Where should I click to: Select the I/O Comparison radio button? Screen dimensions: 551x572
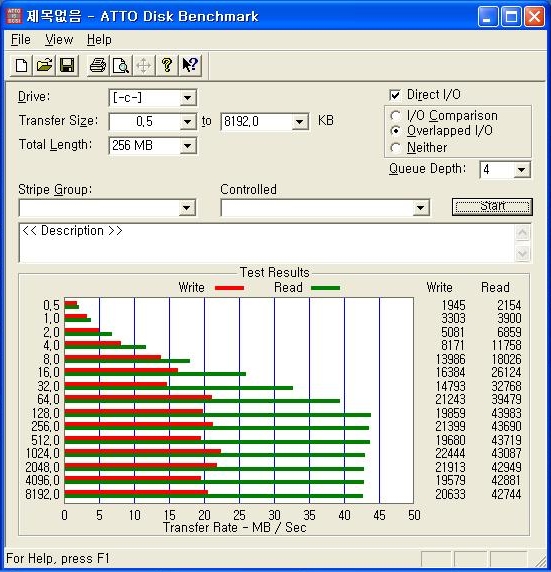point(395,116)
